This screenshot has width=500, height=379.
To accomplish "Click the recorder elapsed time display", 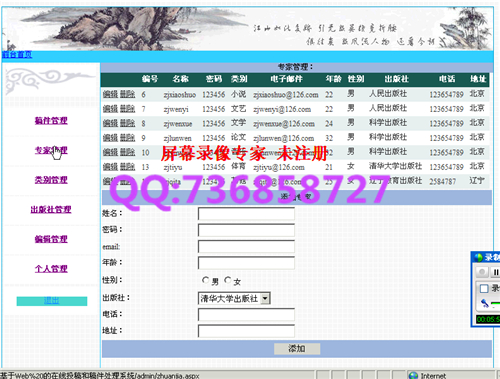I will (x=488, y=319).
